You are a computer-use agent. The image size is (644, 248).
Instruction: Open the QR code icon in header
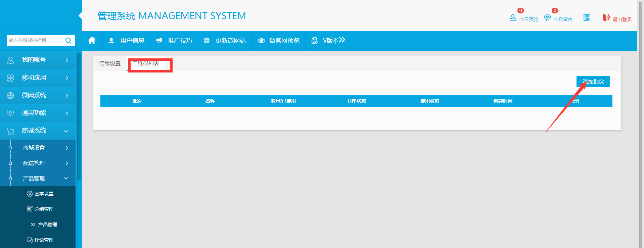587,17
